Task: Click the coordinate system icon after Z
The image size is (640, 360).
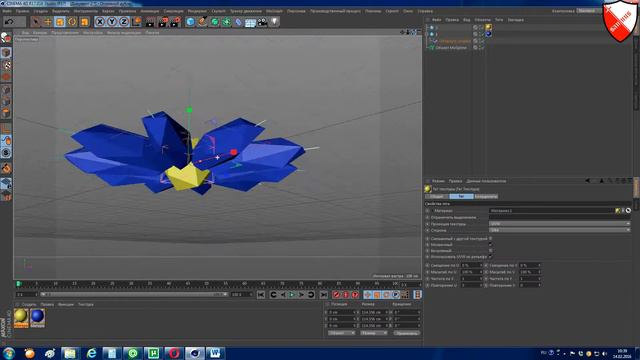Action: click(x=136, y=22)
